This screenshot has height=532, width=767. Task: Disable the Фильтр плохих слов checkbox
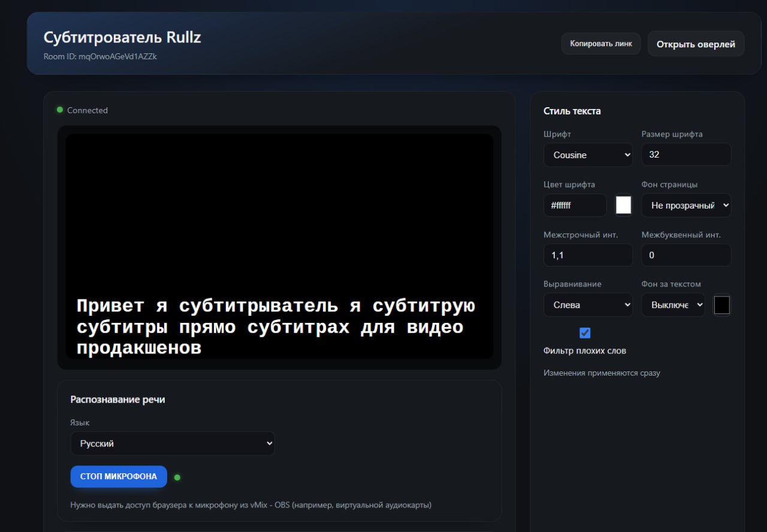pyautogui.click(x=585, y=332)
